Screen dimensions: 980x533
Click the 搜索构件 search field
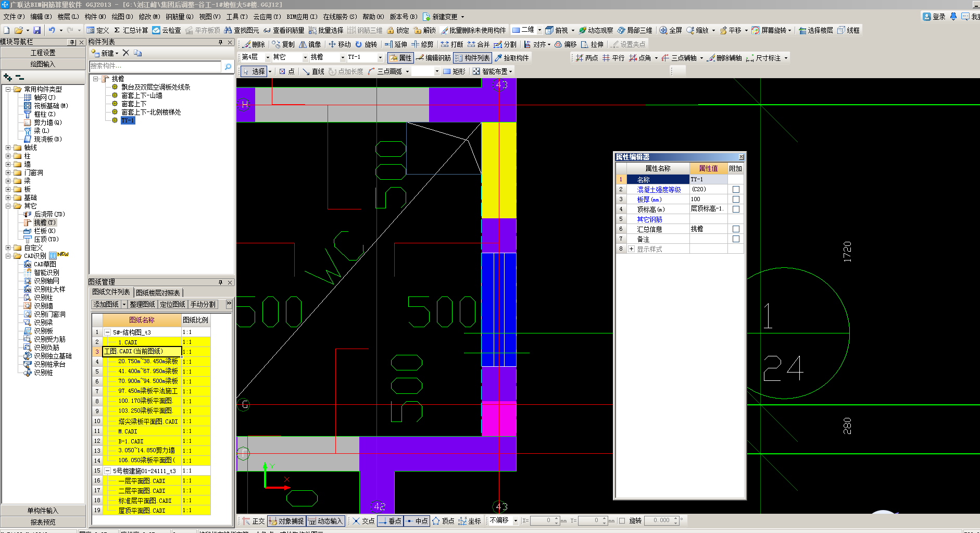coord(155,66)
